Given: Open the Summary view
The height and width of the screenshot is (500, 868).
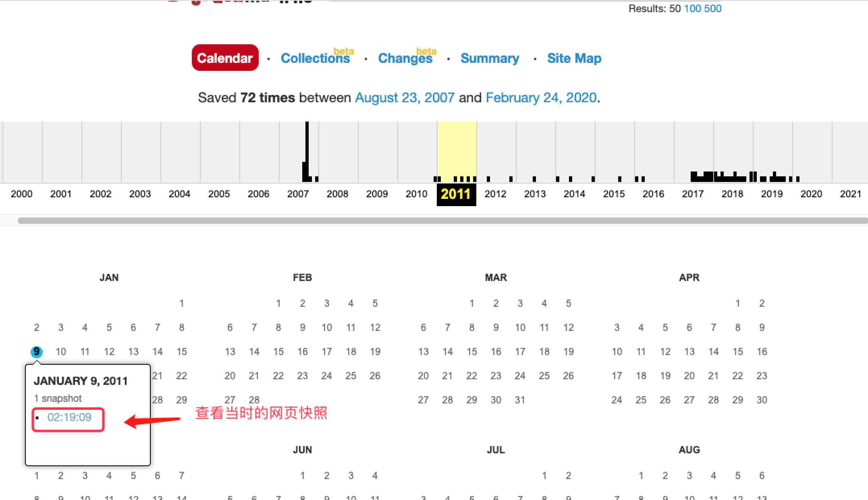Looking at the screenshot, I should point(488,58).
